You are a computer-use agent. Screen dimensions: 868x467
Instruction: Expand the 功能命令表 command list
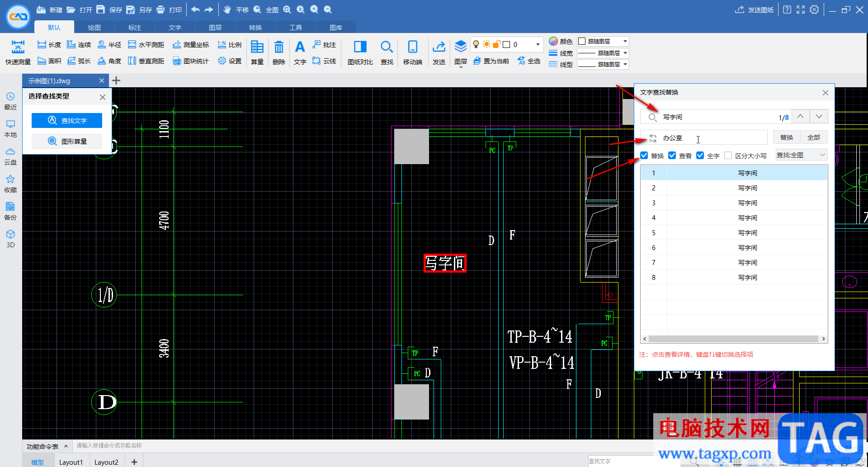pyautogui.click(x=66, y=446)
